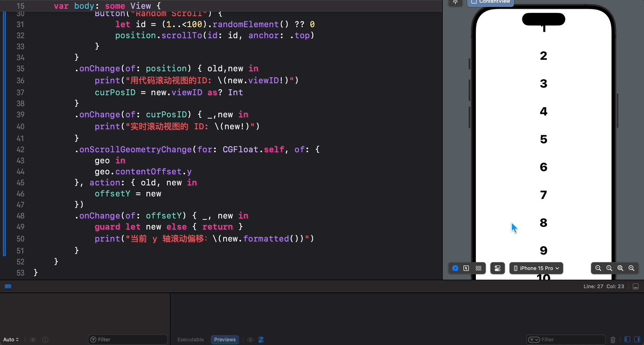Click the pin icon next to ContentView

coord(456,2)
